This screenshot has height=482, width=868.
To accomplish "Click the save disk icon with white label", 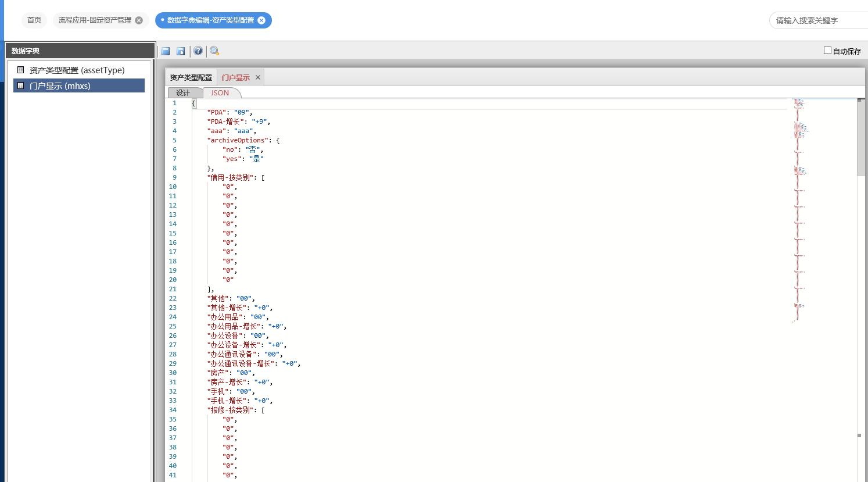I will pyautogui.click(x=181, y=51).
